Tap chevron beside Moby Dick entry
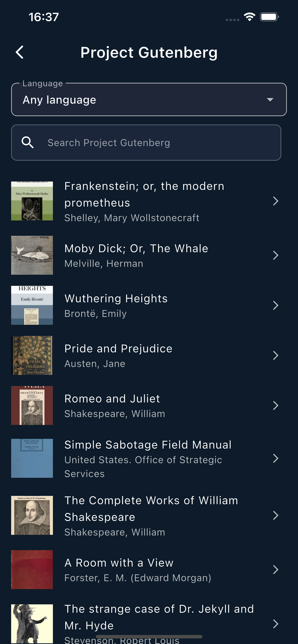The image size is (298, 644). pyautogui.click(x=275, y=255)
